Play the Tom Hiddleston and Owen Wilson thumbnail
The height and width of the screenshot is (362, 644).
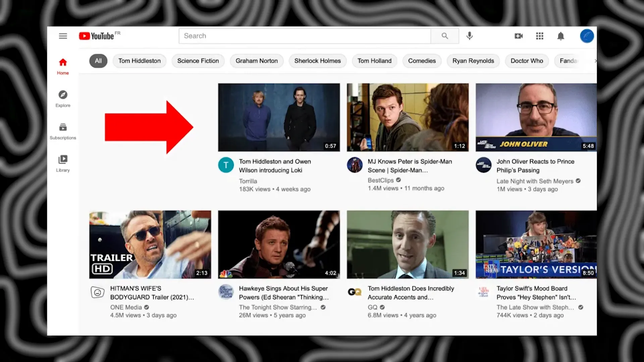click(x=279, y=117)
